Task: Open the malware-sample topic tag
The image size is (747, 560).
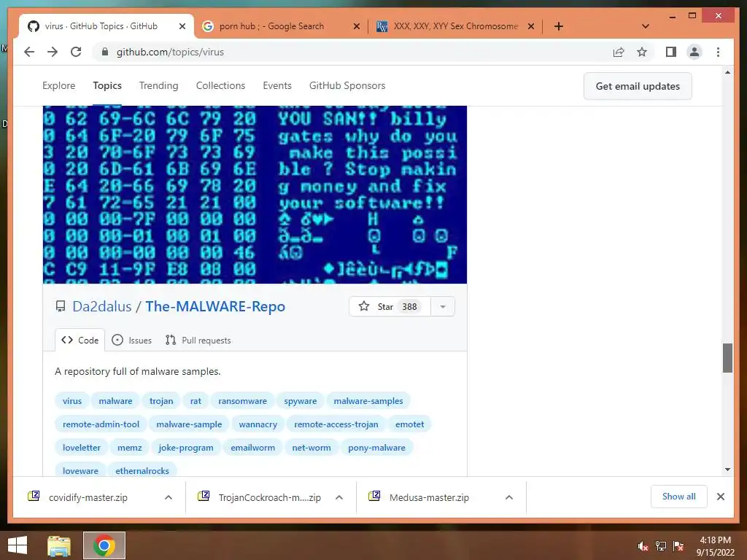Action: pos(189,424)
